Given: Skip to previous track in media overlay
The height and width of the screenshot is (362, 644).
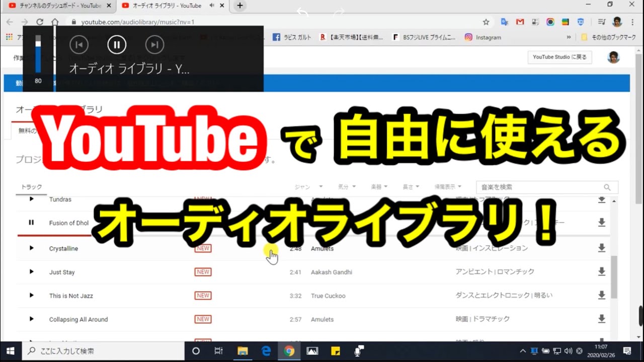Looking at the screenshot, I should click(x=79, y=45).
